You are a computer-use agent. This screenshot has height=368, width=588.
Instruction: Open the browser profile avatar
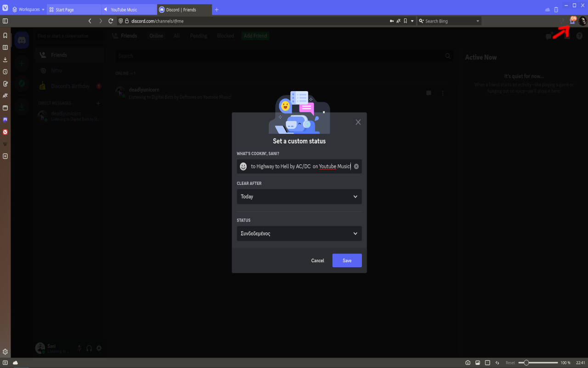(582, 21)
